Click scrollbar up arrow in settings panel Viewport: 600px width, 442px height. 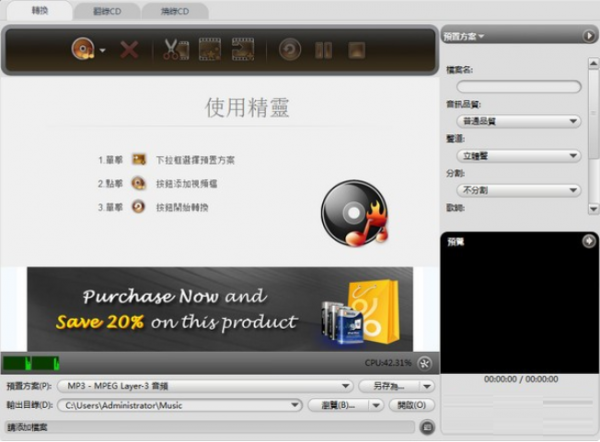[x=593, y=63]
